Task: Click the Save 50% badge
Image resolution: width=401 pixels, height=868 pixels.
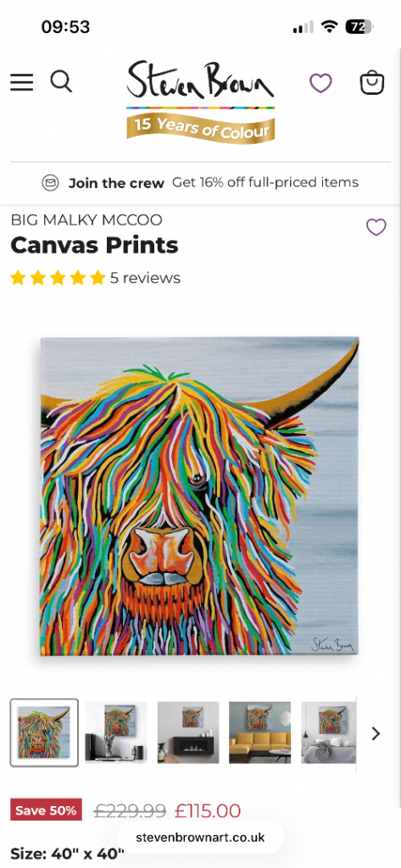Action: click(x=46, y=810)
